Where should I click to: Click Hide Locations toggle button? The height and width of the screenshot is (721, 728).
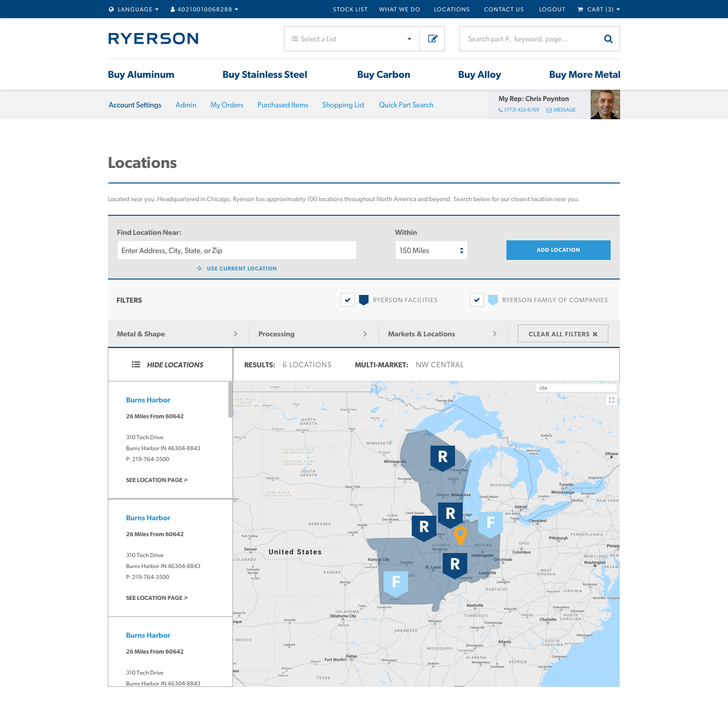click(170, 365)
